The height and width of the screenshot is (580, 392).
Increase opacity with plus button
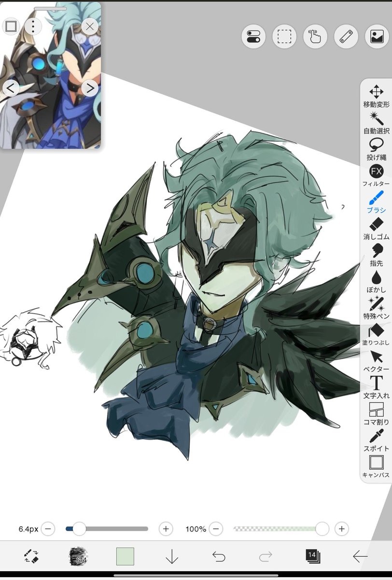[x=341, y=529]
